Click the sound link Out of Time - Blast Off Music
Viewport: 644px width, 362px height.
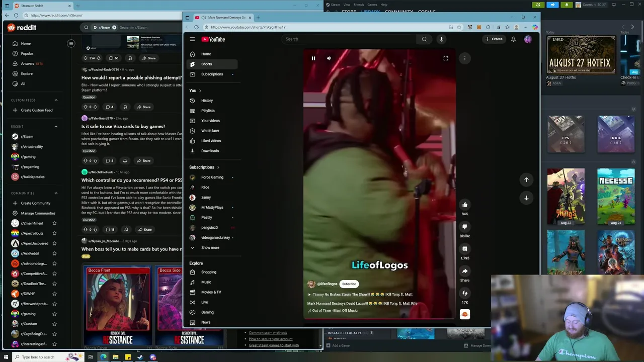(x=335, y=311)
